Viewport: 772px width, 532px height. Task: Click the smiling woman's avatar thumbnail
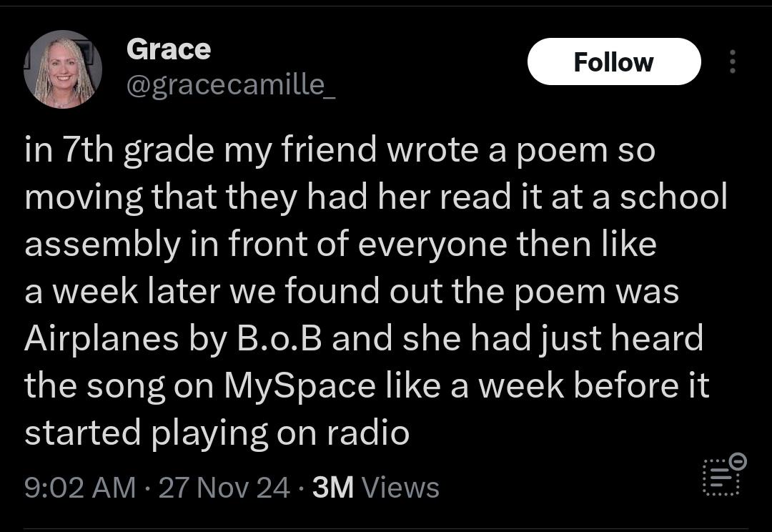pyautogui.click(x=63, y=69)
